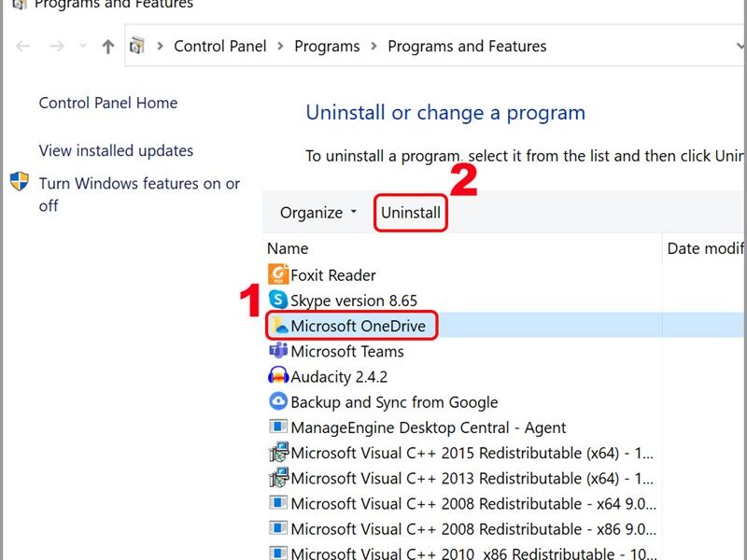The image size is (747, 560).
Task: Click the back navigation arrow
Action: tap(22, 46)
